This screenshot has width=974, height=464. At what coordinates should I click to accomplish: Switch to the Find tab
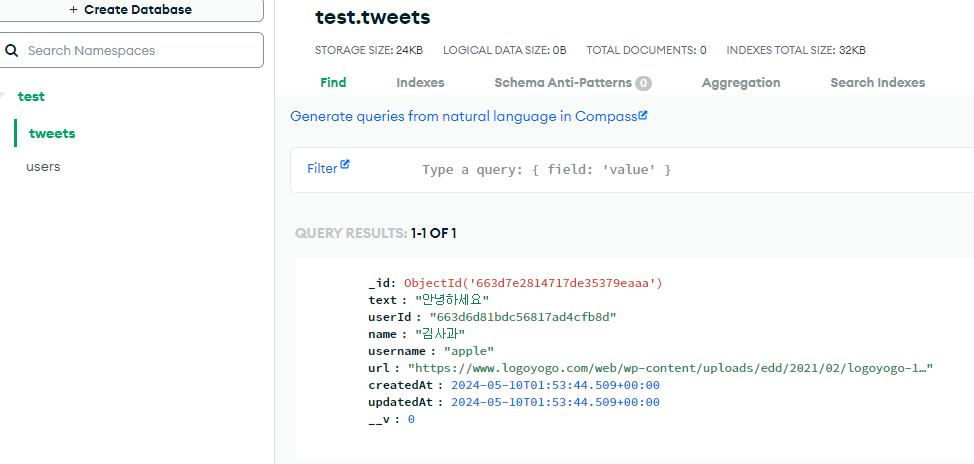(333, 83)
